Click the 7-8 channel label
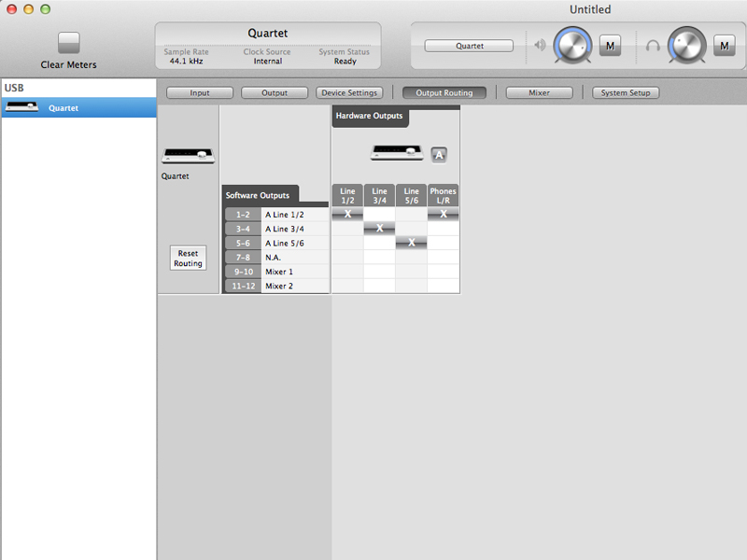747x560 pixels. click(x=243, y=258)
